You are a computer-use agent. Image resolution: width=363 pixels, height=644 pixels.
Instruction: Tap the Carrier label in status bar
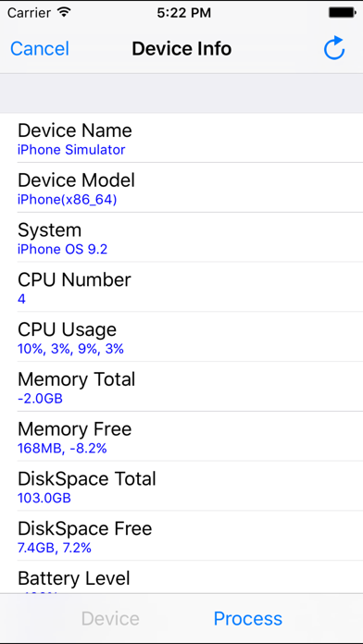click(31, 13)
